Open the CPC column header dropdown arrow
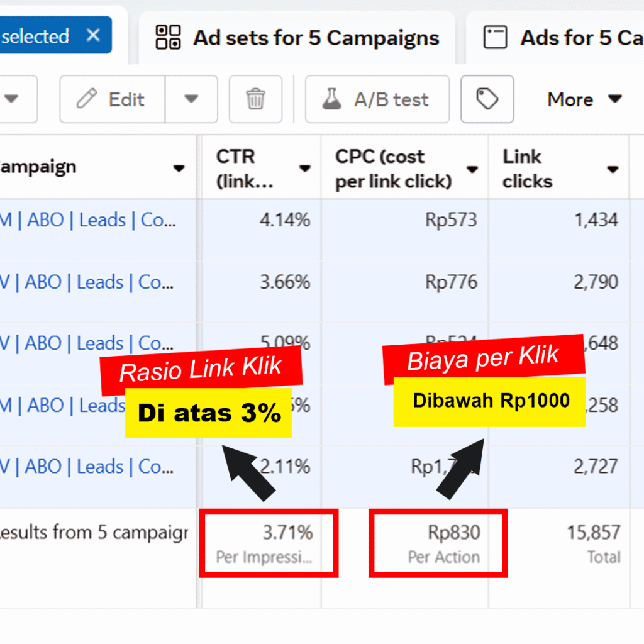 click(x=472, y=169)
